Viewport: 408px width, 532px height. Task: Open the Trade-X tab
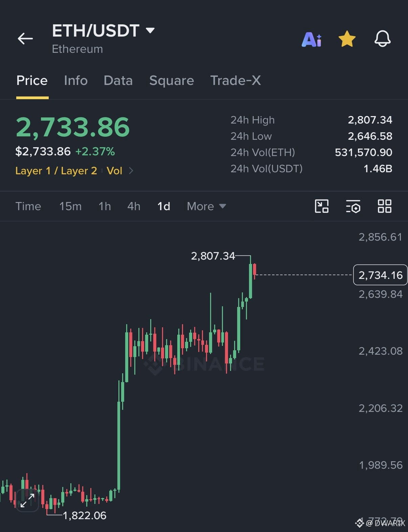(235, 81)
